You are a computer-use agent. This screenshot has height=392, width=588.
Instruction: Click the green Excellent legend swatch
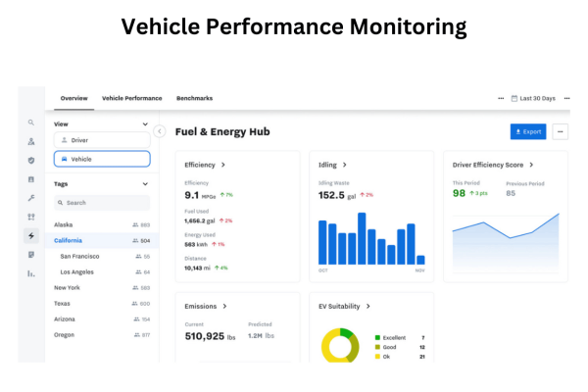point(376,337)
